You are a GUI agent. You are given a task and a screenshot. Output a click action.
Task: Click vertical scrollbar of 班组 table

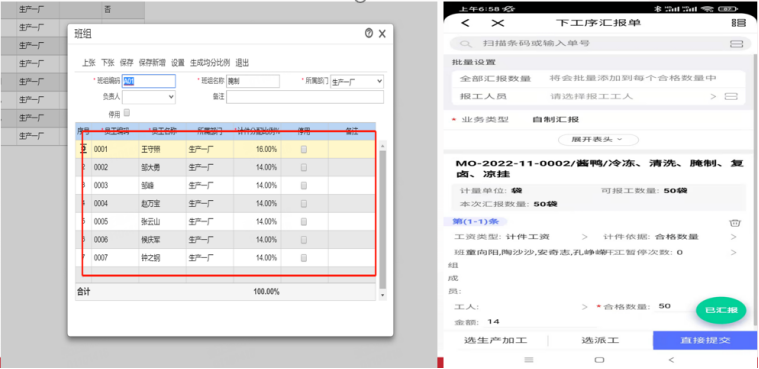tap(383, 220)
